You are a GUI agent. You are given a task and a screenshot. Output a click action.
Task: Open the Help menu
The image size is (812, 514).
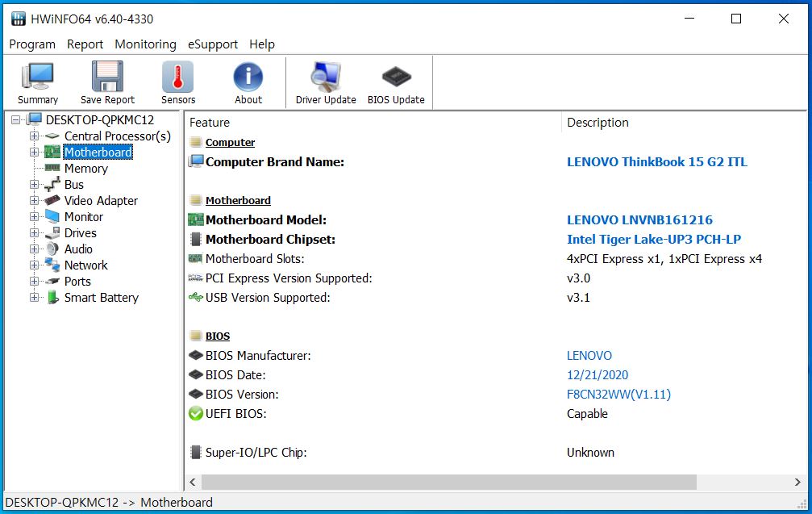click(262, 44)
